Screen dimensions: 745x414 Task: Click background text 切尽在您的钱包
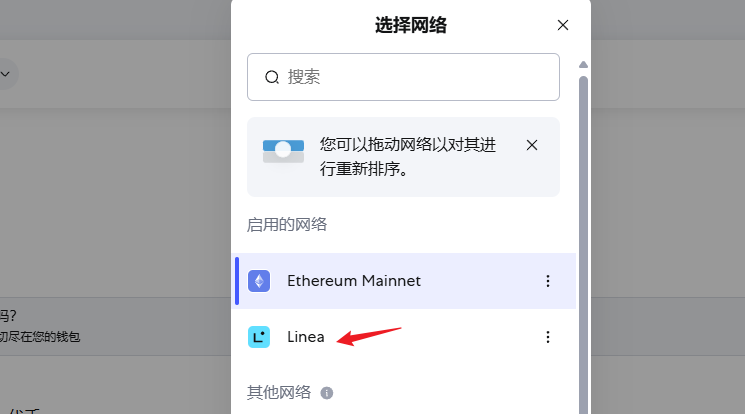point(40,337)
